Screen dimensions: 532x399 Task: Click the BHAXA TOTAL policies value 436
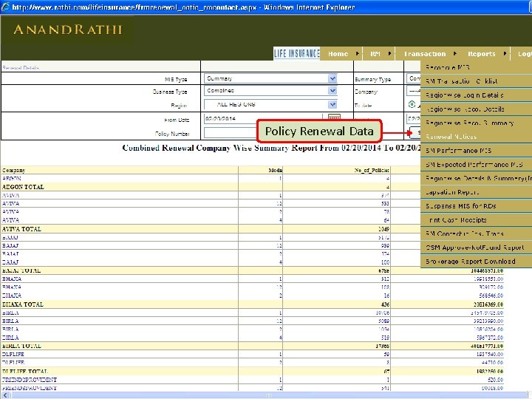(x=385, y=304)
